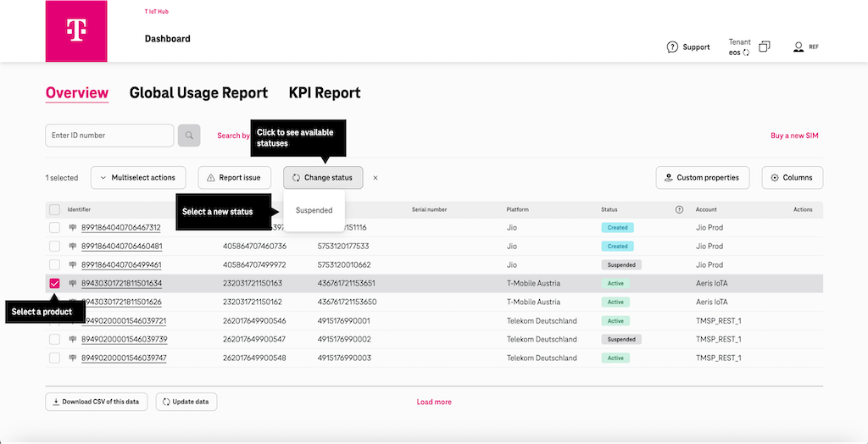Screen dimensions: 868x444
Task: Click SIM icon of row 8991864040706499461
Action: pos(73,264)
